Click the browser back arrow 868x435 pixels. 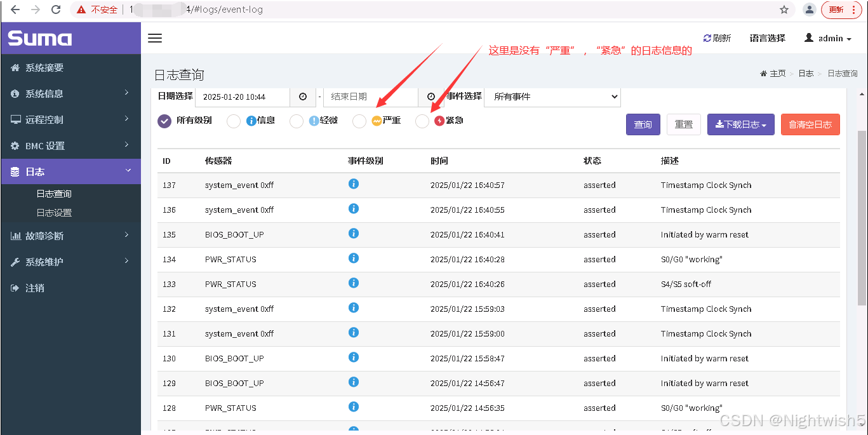coord(15,10)
